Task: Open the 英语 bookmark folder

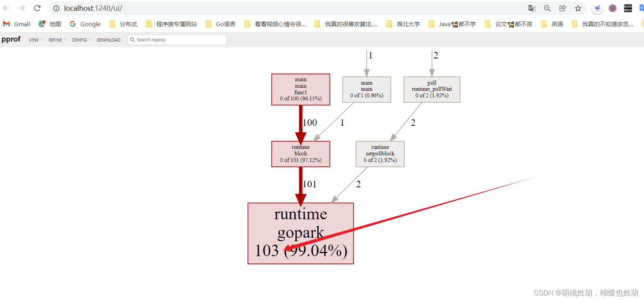Action: pyautogui.click(x=552, y=24)
